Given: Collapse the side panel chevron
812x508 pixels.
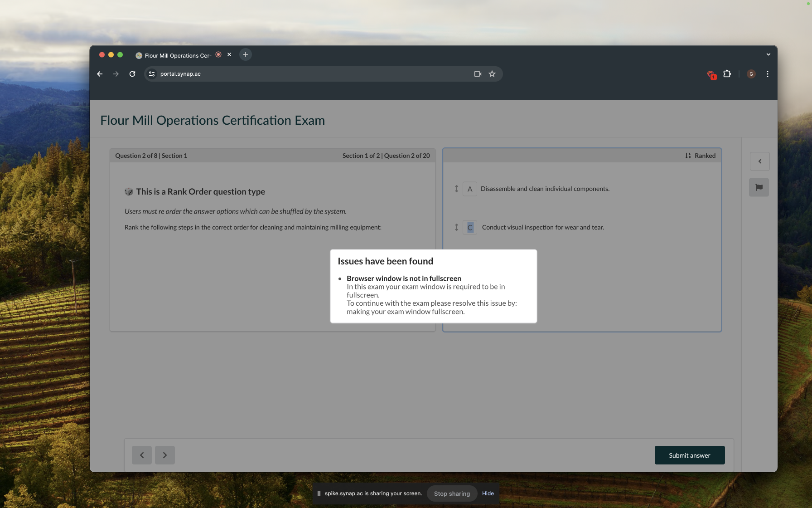Looking at the screenshot, I should pyautogui.click(x=759, y=161).
